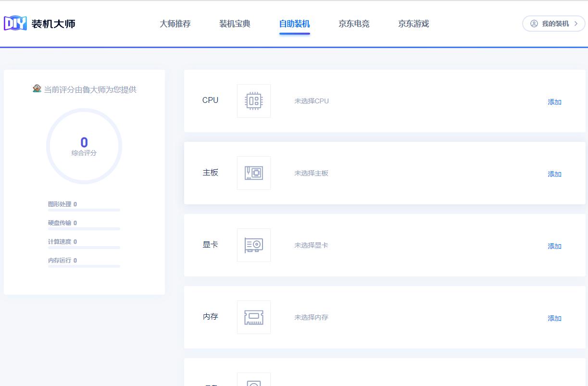Select the CPU chip icon

click(x=253, y=100)
